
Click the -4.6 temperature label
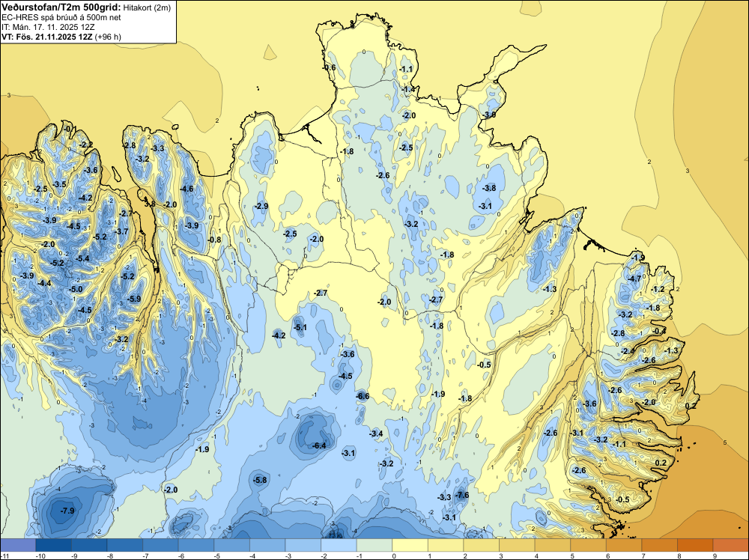(187, 189)
